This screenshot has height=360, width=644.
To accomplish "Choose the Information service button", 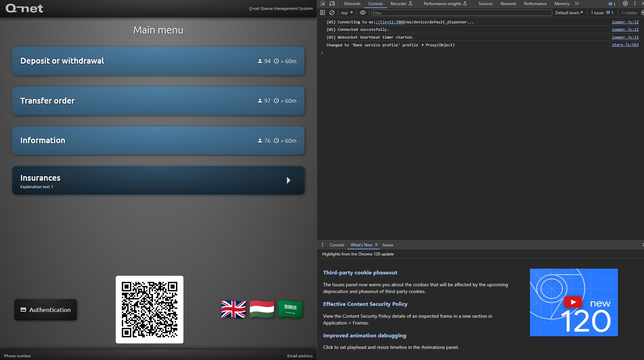I will click(x=158, y=140).
